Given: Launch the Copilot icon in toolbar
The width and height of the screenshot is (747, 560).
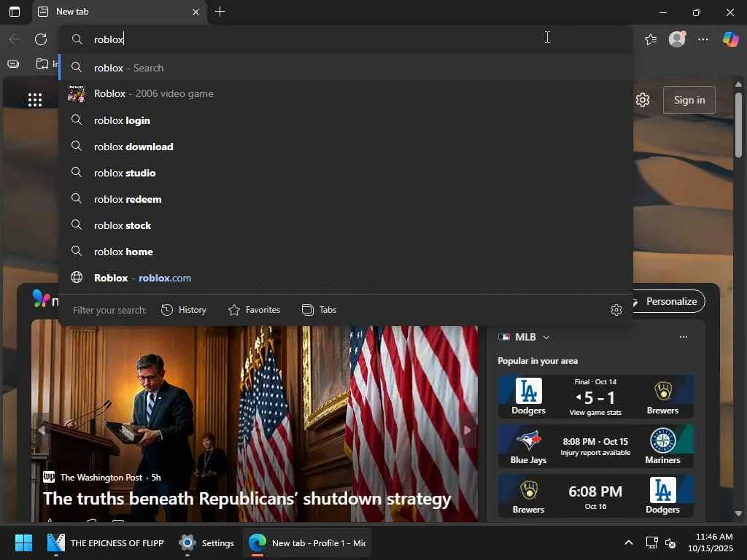Looking at the screenshot, I should (x=730, y=39).
